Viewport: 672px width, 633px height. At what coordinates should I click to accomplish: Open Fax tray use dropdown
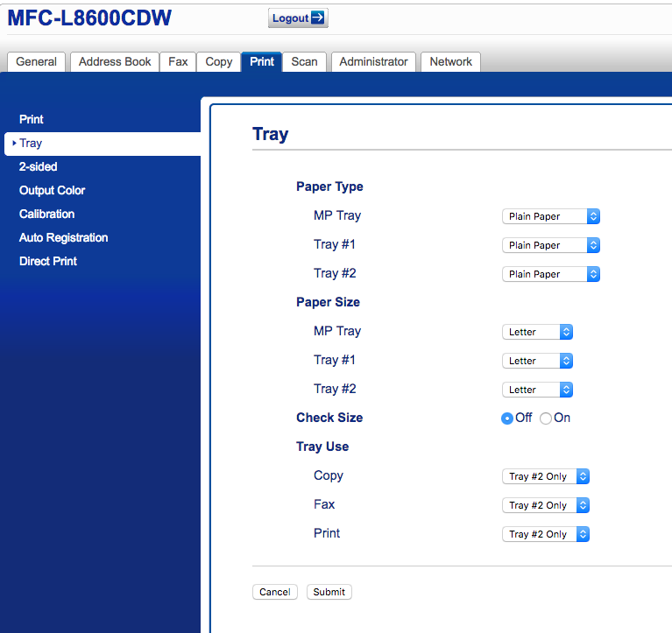coord(546,505)
